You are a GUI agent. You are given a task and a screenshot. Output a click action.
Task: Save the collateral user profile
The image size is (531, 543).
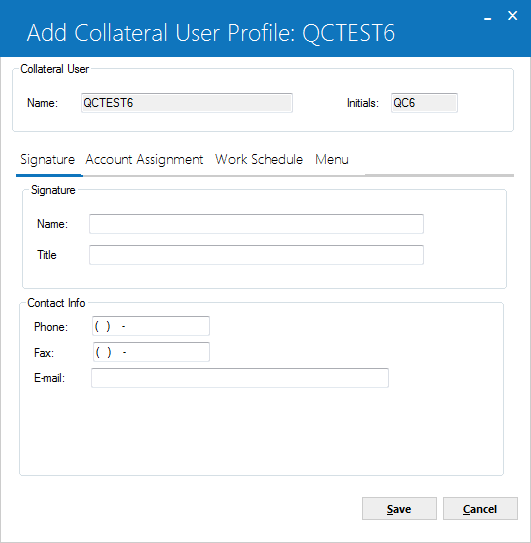pyautogui.click(x=399, y=509)
